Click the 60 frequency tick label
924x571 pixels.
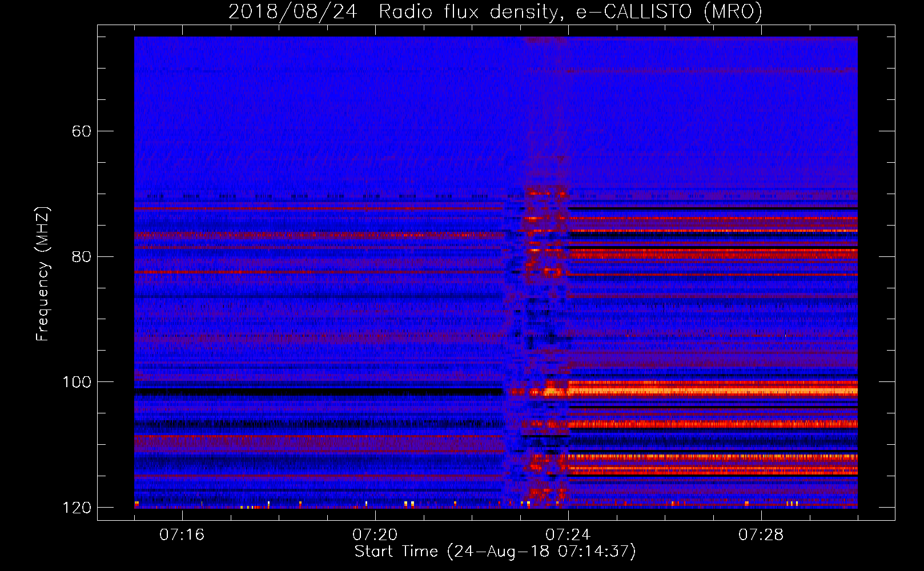pyautogui.click(x=81, y=131)
